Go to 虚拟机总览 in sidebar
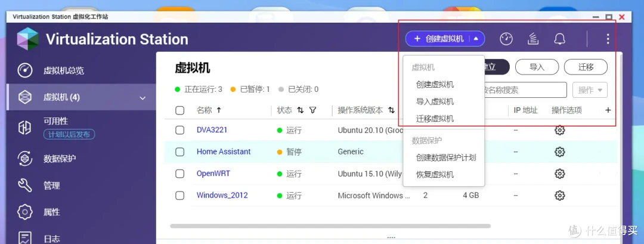 [x=64, y=70]
